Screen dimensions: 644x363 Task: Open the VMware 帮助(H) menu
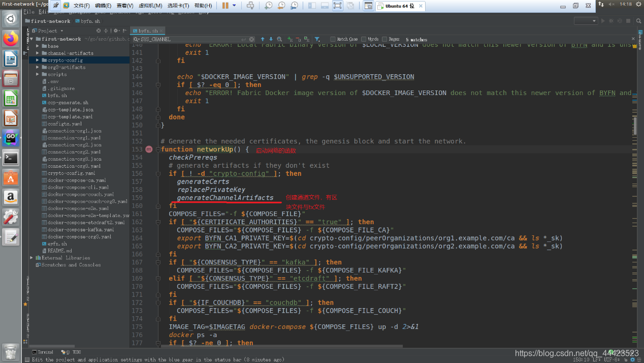click(203, 6)
